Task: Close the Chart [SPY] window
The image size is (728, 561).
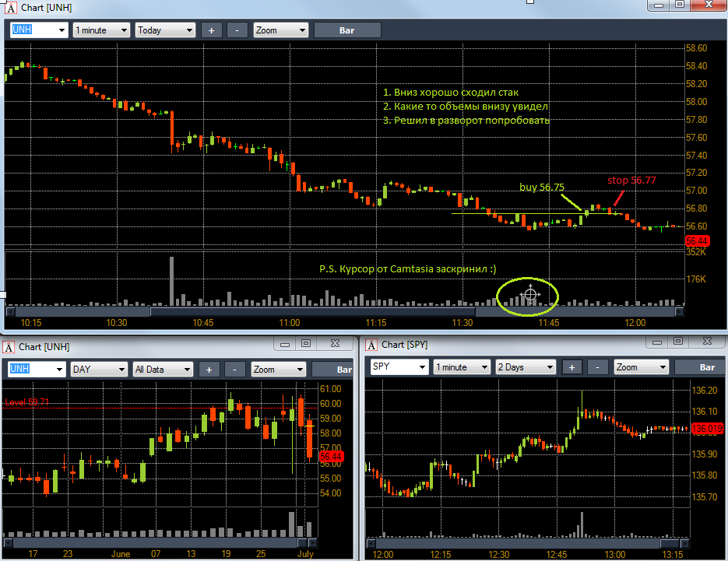Action: 707,342
